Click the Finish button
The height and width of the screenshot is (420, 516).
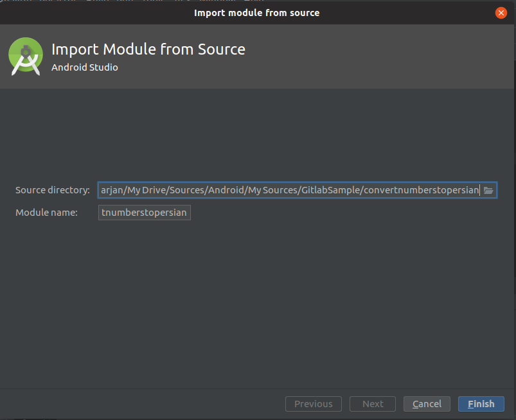pos(481,403)
